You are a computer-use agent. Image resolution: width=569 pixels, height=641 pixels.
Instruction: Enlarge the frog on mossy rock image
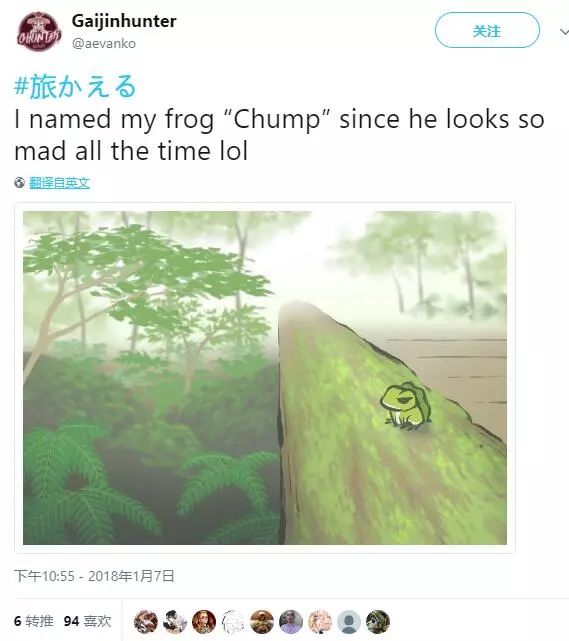pyautogui.click(x=265, y=378)
